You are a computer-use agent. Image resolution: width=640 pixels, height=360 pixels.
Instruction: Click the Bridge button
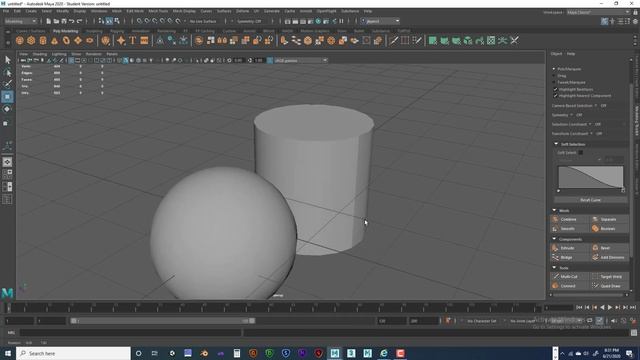[x=570, y=258]
